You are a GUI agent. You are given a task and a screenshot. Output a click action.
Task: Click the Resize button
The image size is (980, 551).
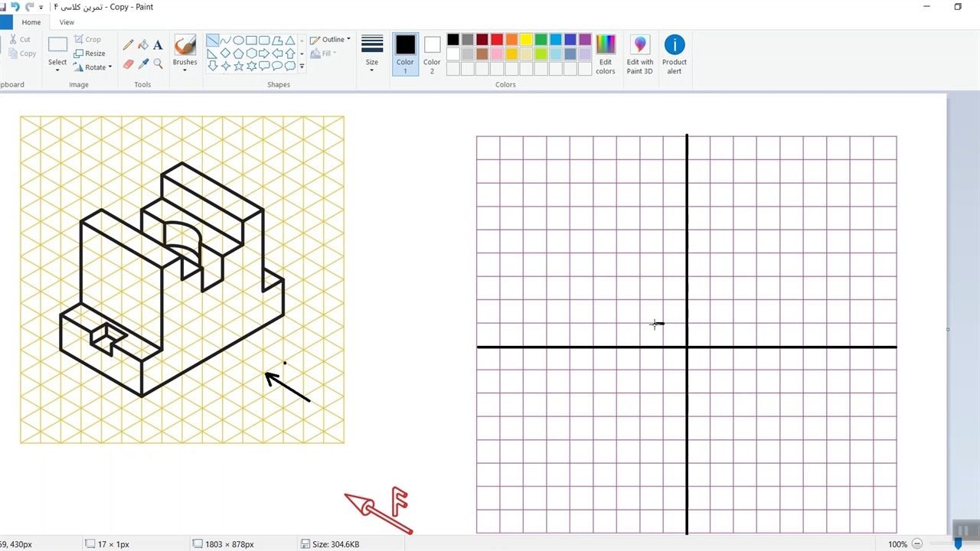pyautogui.click(x=90, y=54)
